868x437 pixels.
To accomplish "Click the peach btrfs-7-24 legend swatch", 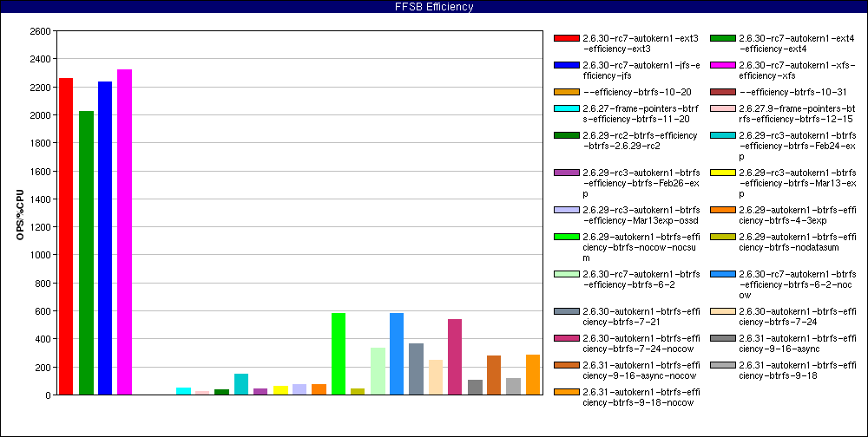I will point(723,311).
